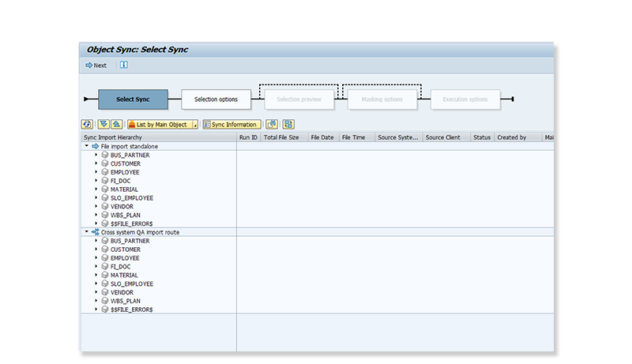Viewport: 632px width, 364px height.
Task: Open the List by Main Object dropdown arrow
Action: coord(194,125)
